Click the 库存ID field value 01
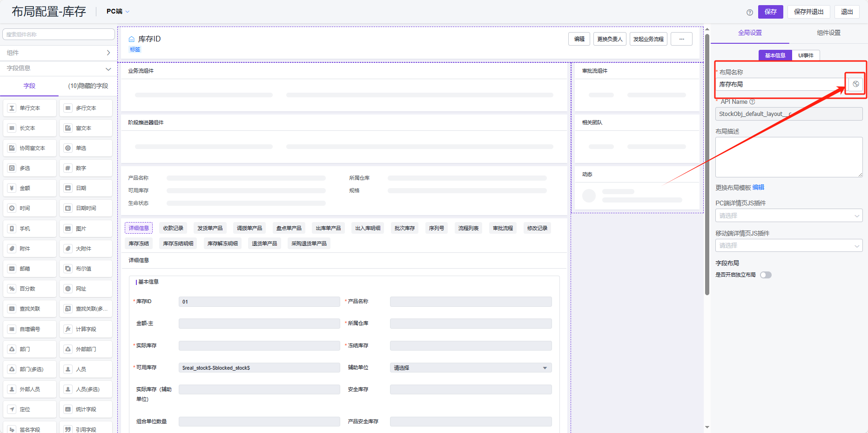868x433 pixels. pos(259,302)
